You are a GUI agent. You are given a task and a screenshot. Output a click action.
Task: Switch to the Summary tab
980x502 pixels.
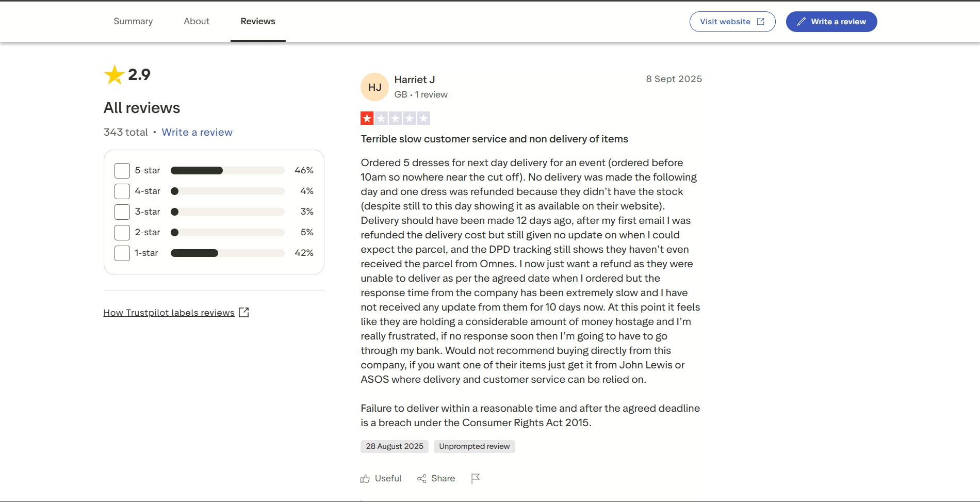[x=133, y=21]
